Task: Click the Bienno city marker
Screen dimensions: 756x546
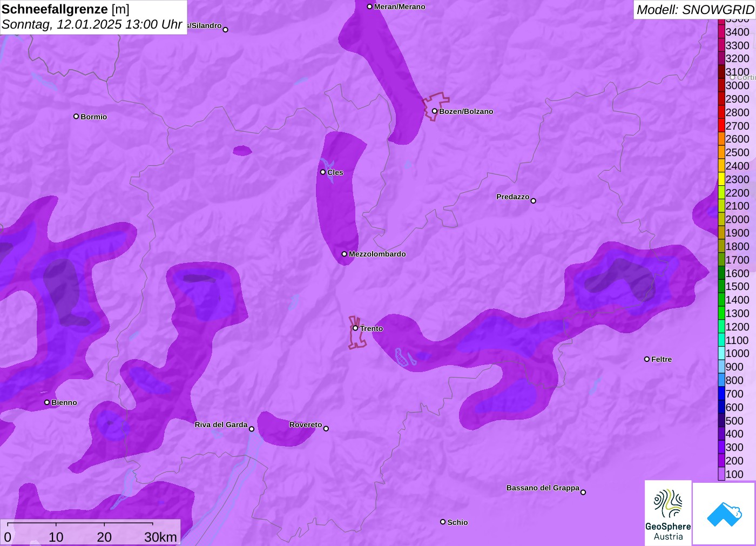Action: coord(47,402)
